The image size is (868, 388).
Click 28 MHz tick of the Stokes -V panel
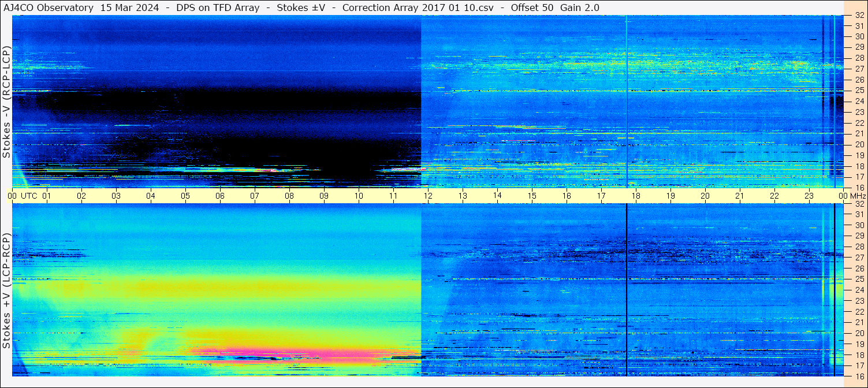pos(859,58)
